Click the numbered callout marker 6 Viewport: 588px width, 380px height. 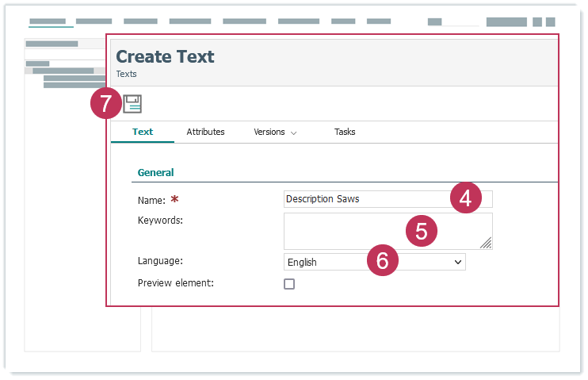(382, 261)
